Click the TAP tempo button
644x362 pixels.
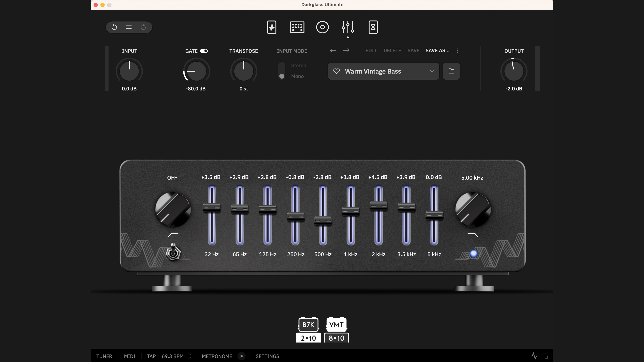coord(151,356)
